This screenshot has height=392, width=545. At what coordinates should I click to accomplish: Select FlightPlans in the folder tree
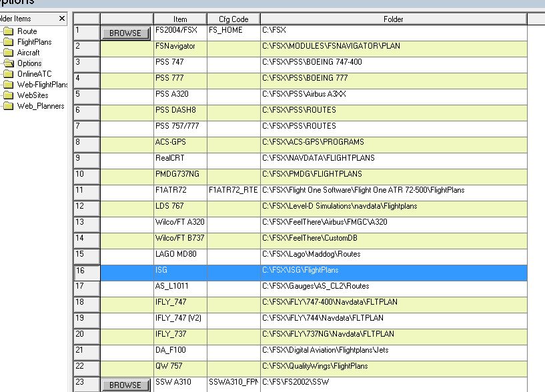coord(35,42)
